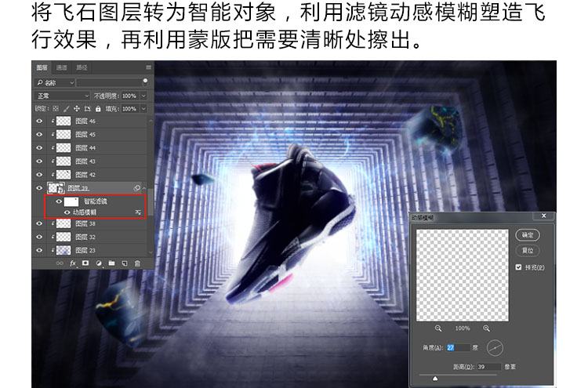Close the Motion Blur dialog

[x=544, y=216]
